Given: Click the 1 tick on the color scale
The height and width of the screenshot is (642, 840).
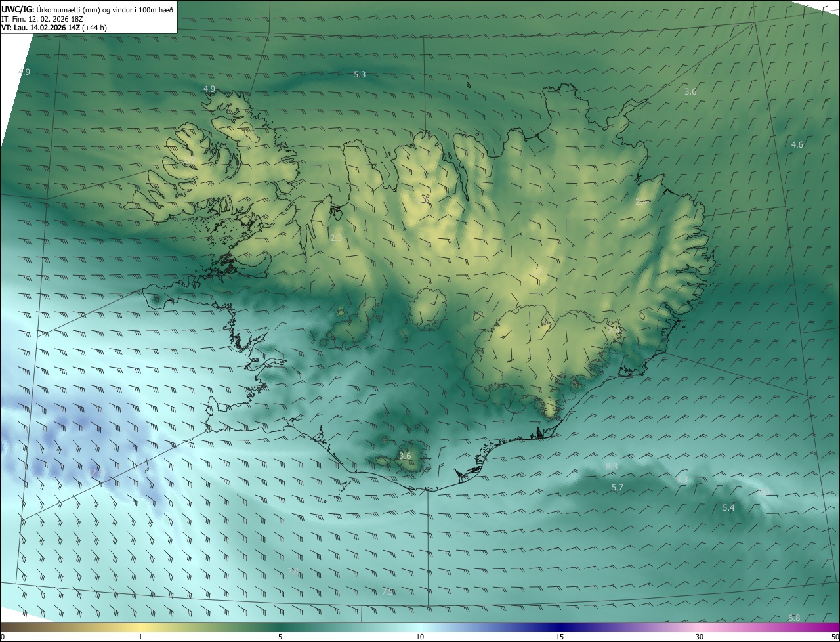Looking at the screenshot, I should tap(140, 637).
